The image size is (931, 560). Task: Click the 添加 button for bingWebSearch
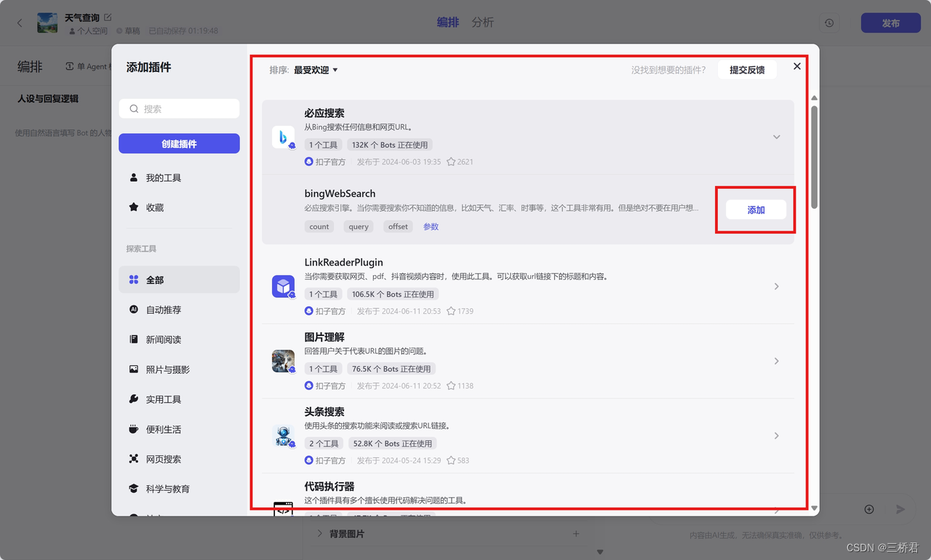click(x=756, y=209)
